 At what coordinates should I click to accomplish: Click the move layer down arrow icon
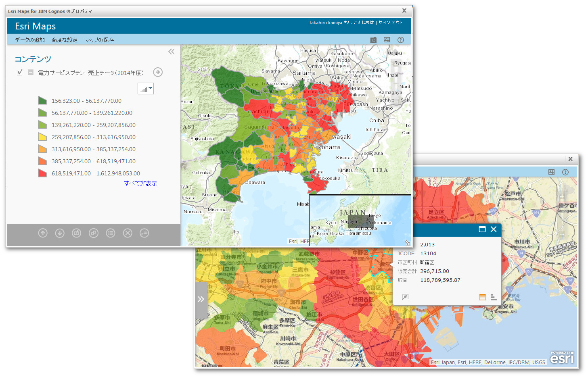point(60,233)
